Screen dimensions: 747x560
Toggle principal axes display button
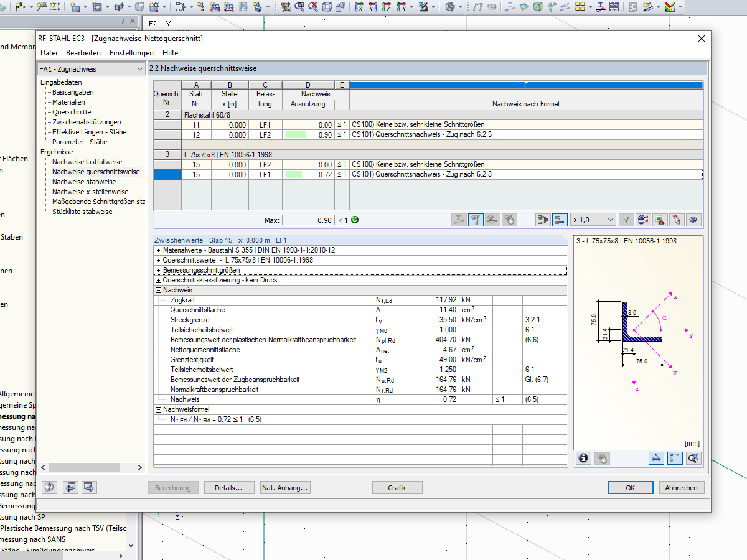tap(675, 458)
